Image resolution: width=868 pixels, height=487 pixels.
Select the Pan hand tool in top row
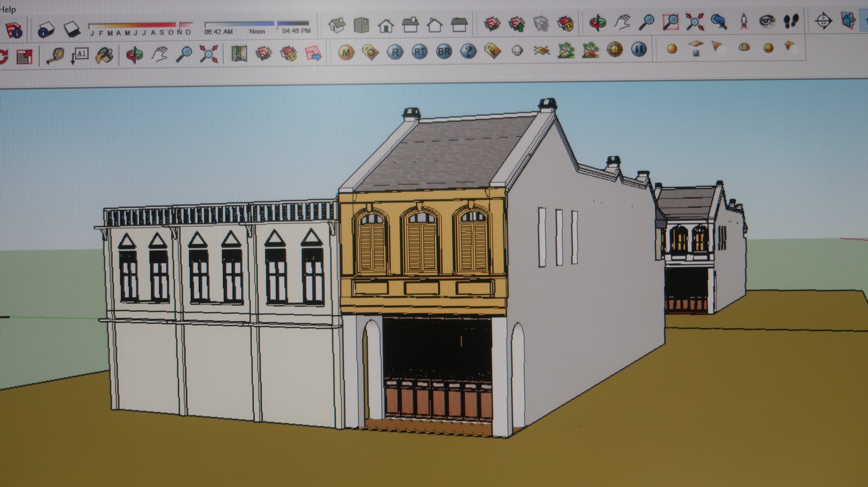(622, 22)
